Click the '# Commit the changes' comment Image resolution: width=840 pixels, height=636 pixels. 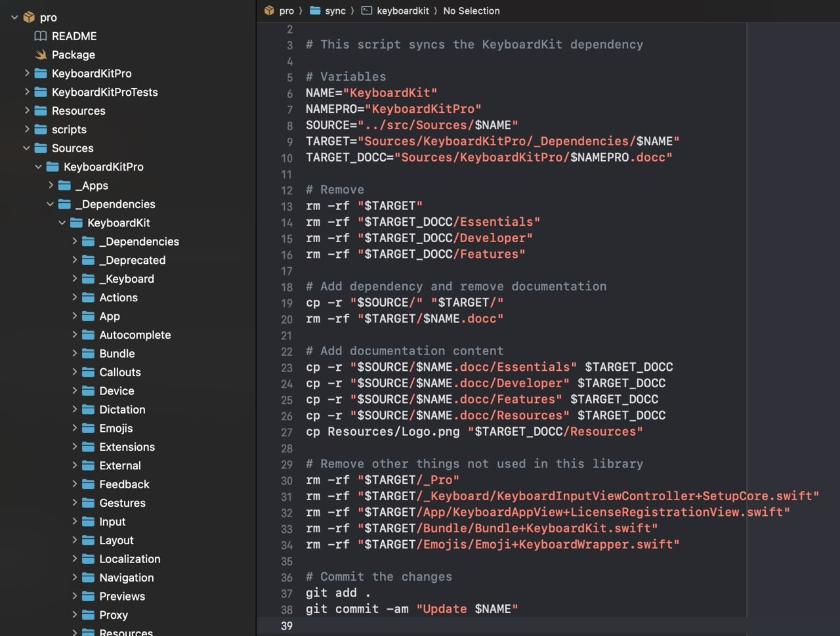[x=379, y=577]
